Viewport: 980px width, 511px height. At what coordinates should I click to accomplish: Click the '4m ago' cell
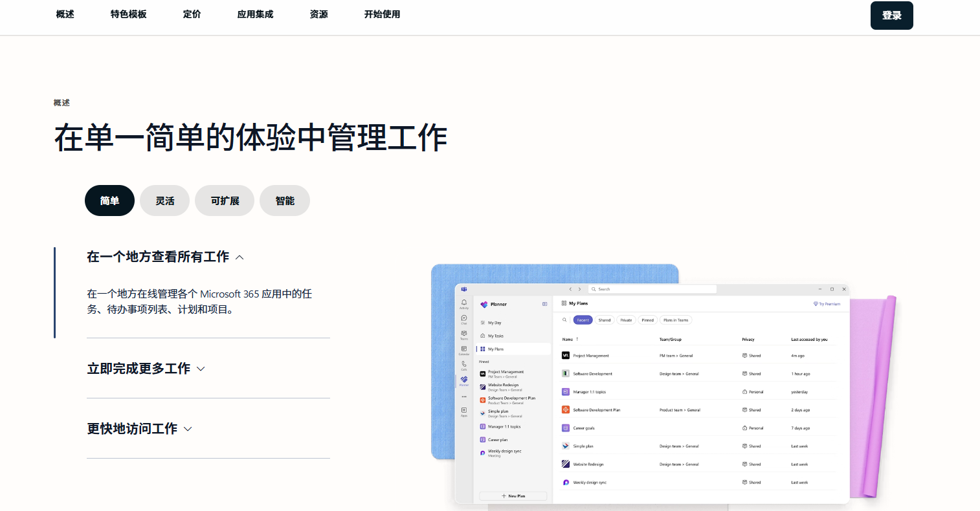click(797, 356)
